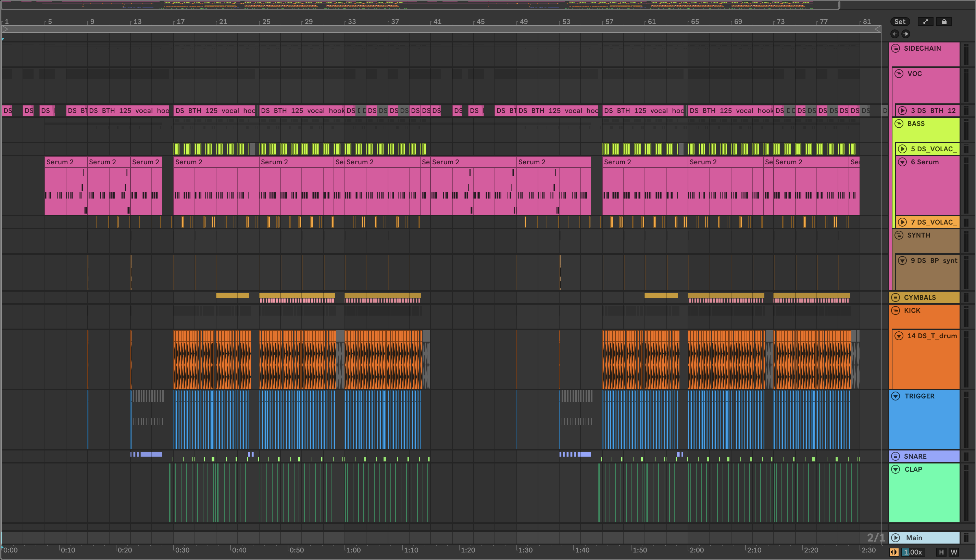Click bar 41 on the beat ruler
Viewport: 976px width, 560px height.
click(x=437, y=22)
